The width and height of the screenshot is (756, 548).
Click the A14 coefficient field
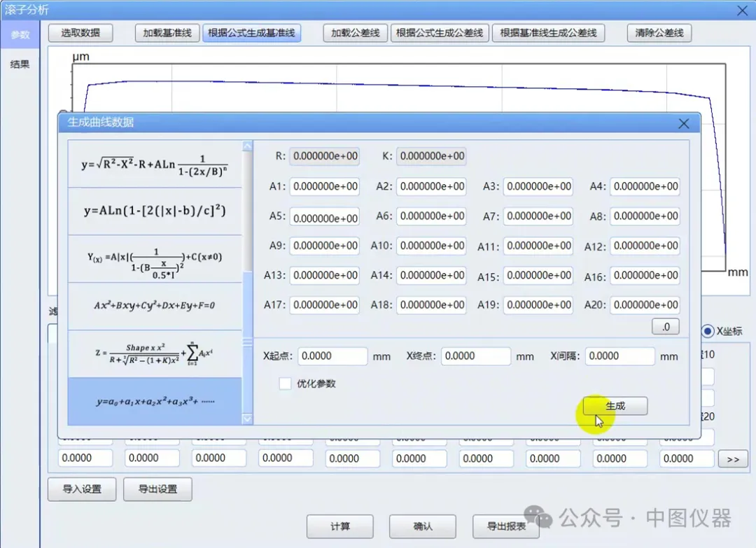coord(431,276)
